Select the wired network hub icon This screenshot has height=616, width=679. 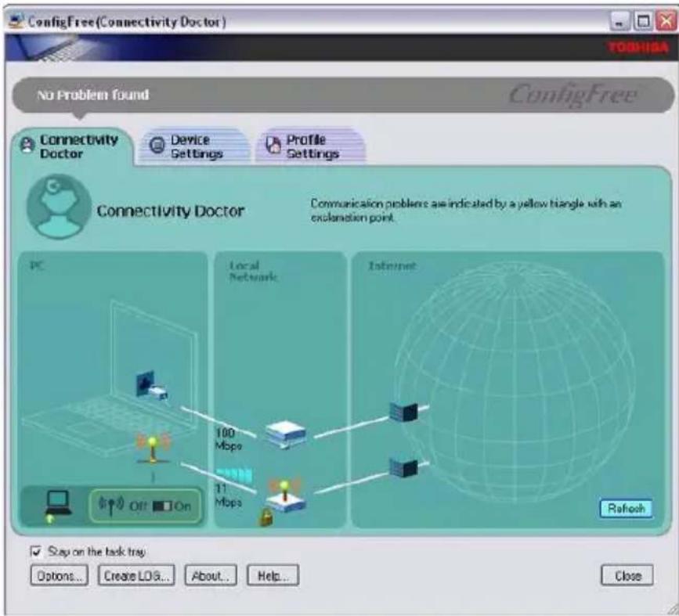point(286,435)
